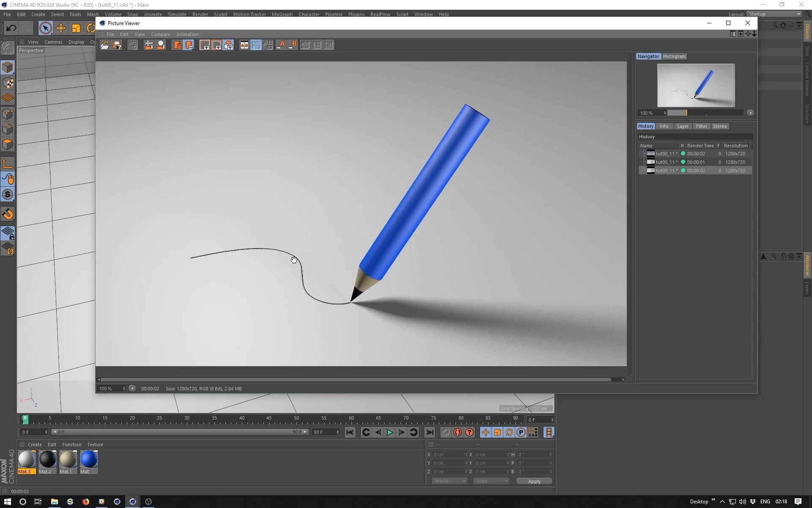Open the Compare menu in Picture Viewer
Viewport: 812px width, 508px height.
[x=160, y=34]
